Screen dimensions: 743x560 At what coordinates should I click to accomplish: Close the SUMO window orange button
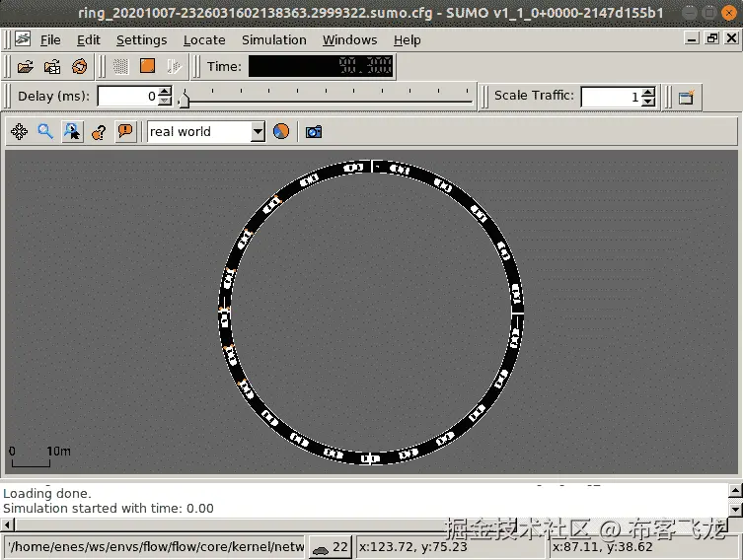pyautogui.click(x=729, y=13)
